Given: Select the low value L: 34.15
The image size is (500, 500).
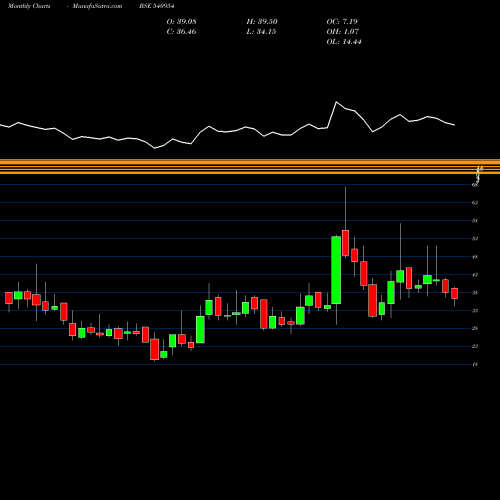Looking at the screenshot, I should pos(261,32).
